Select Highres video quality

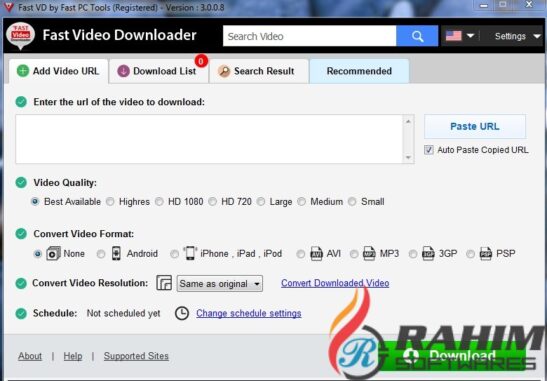(110, 202)
